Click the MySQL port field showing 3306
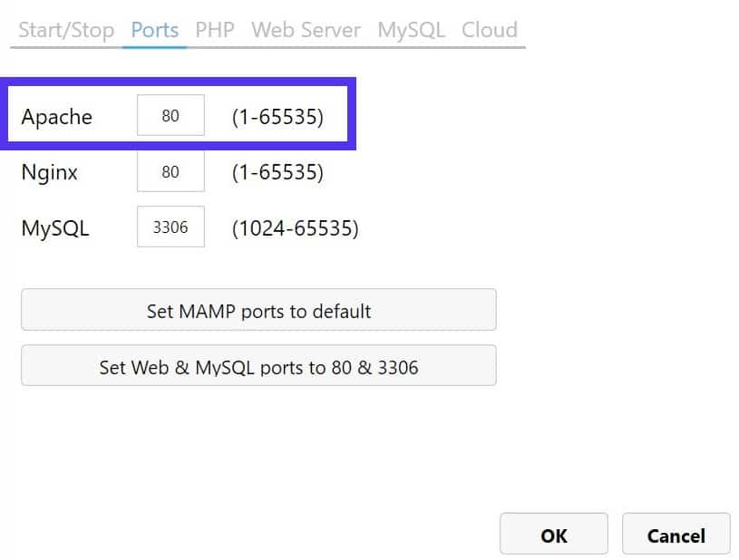This screenshot has height=560, width=739. (170, 227)
